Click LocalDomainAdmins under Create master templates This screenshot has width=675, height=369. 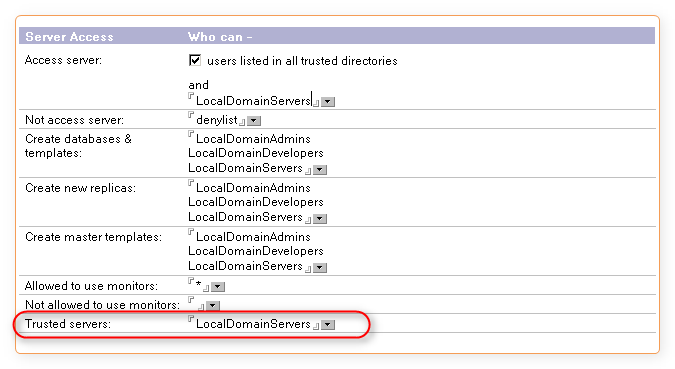point(253,237)
